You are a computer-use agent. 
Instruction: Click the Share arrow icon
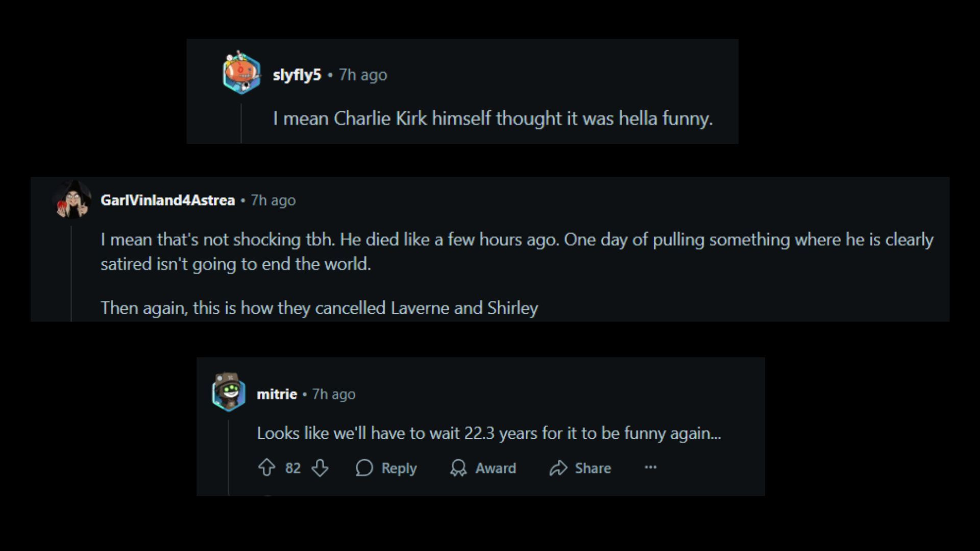pyautogui.click(x=558, y=468)
